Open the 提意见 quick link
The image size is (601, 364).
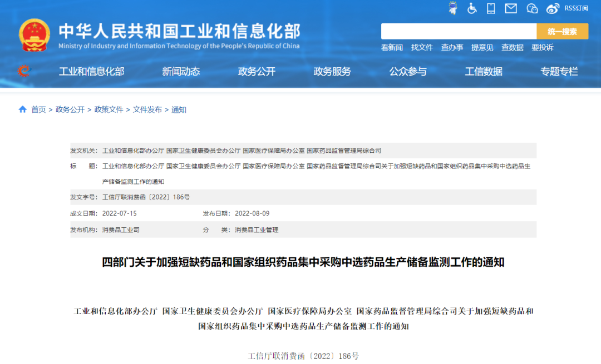coord(482,47)
